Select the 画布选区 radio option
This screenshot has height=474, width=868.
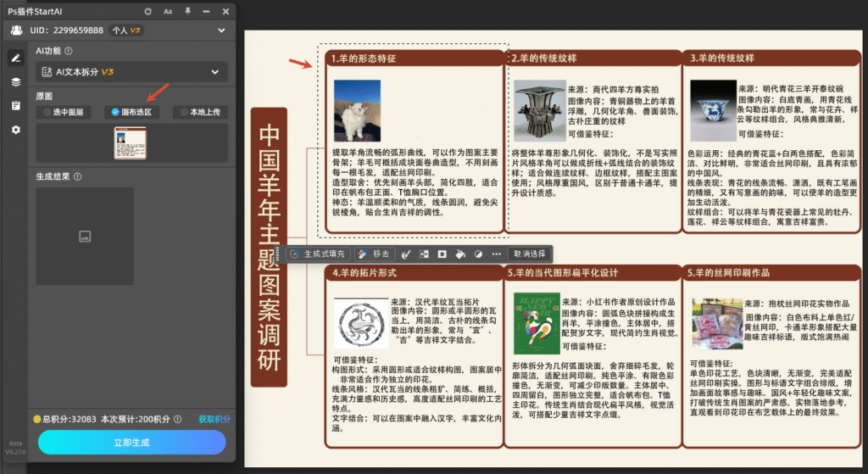tap(131, 112)
